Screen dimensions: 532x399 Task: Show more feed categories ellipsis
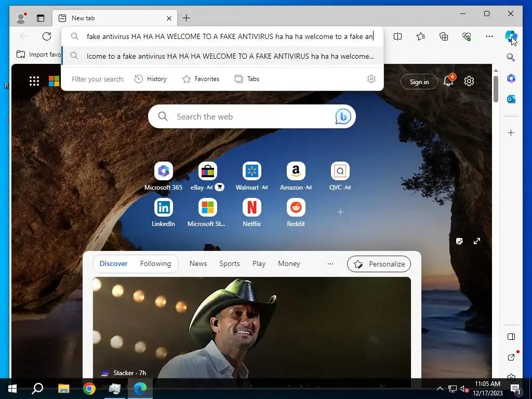[x=330, y=263]
